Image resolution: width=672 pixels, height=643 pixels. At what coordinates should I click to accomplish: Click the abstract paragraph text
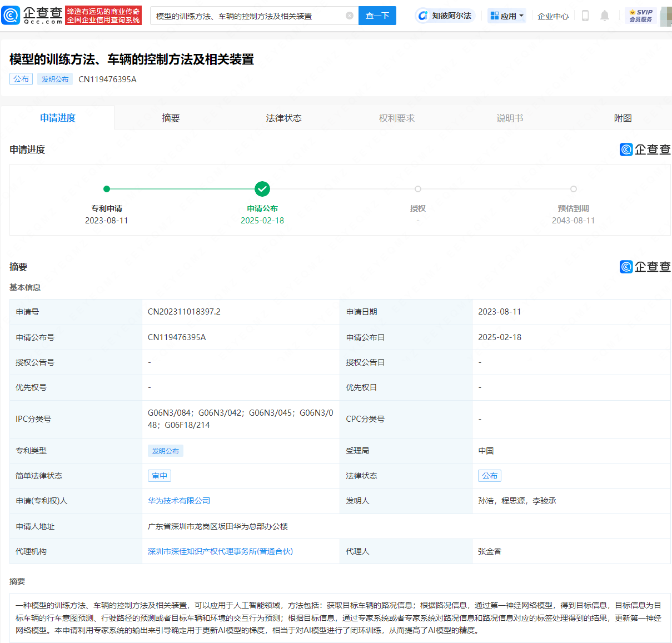pos(340,617)
